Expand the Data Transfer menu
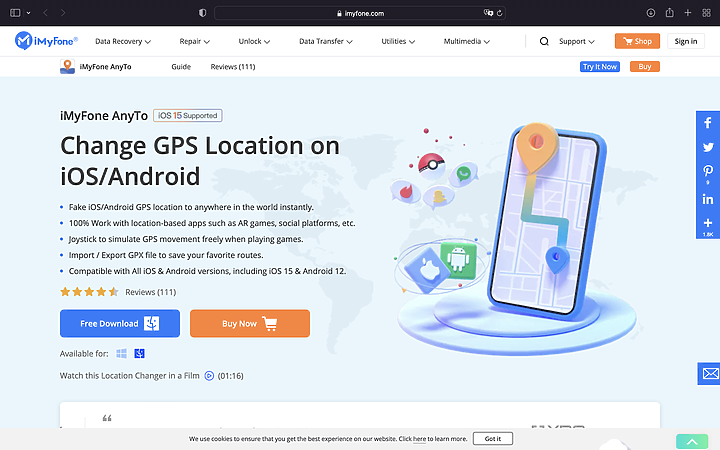The width and height of the screenshot is (720, 450). [326, 41]
